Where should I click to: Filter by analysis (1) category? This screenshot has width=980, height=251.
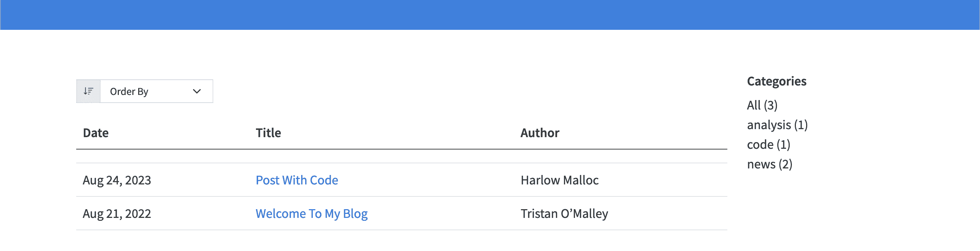[x=777, y=125]
